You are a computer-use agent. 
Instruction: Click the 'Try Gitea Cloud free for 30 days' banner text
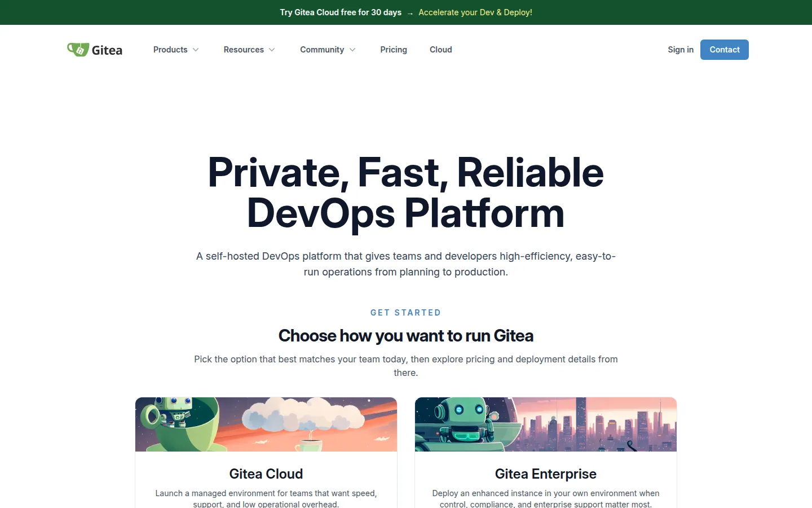point(341,12)
